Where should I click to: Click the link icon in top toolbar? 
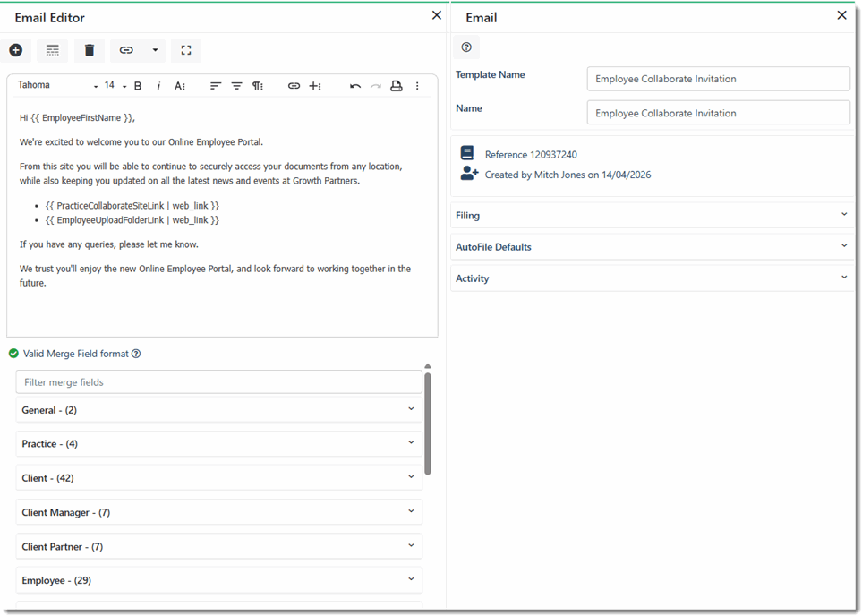(126, 50)
